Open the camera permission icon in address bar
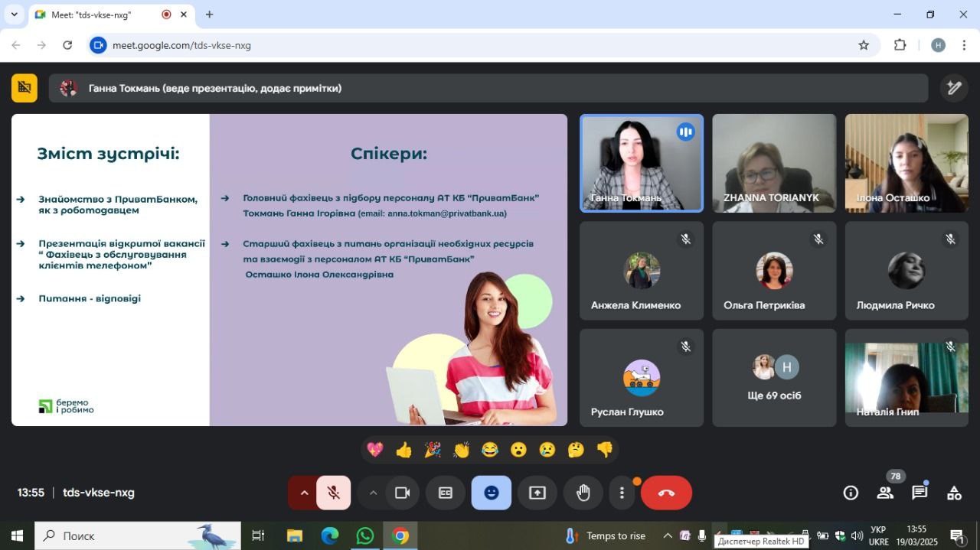This screenshot has height=550, width=980. [x=98, y=45]
